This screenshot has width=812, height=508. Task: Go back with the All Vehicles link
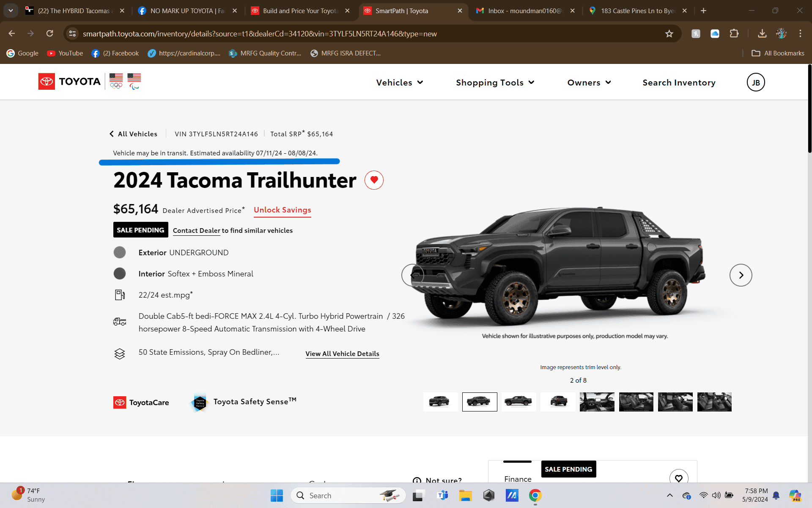pyautogui.click(x=133, y=134)
